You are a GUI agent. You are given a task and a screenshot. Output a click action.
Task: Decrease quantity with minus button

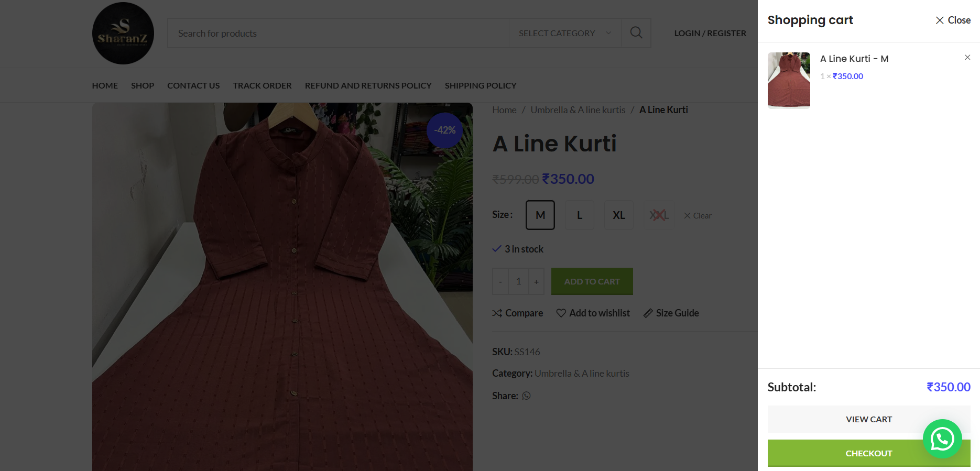tap(500, 282)
